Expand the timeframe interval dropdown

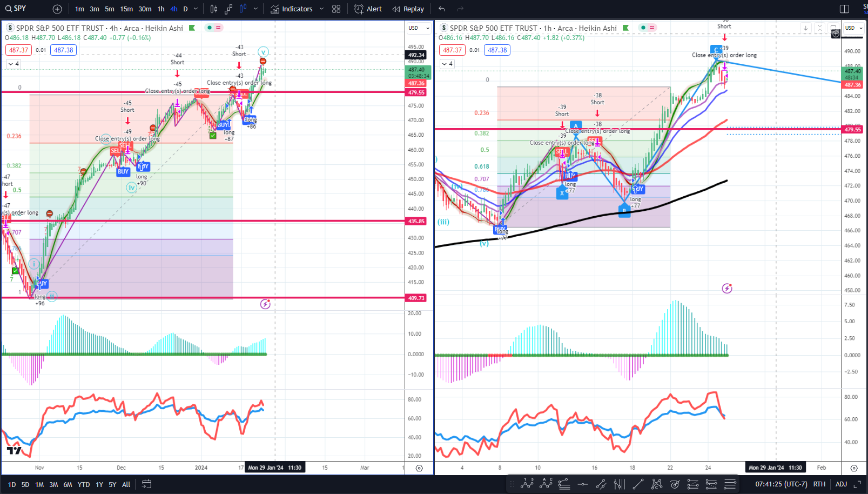[x=196, y=9]
